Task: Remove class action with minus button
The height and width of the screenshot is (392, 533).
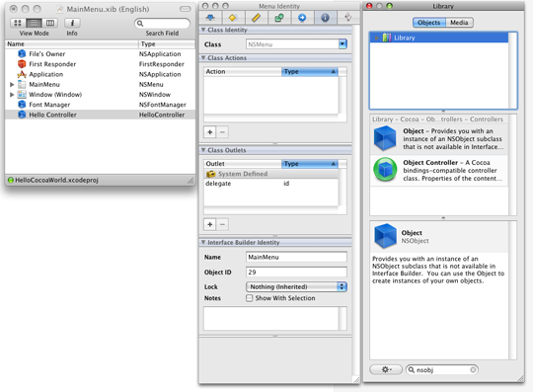Action: [x=222, y=132]
